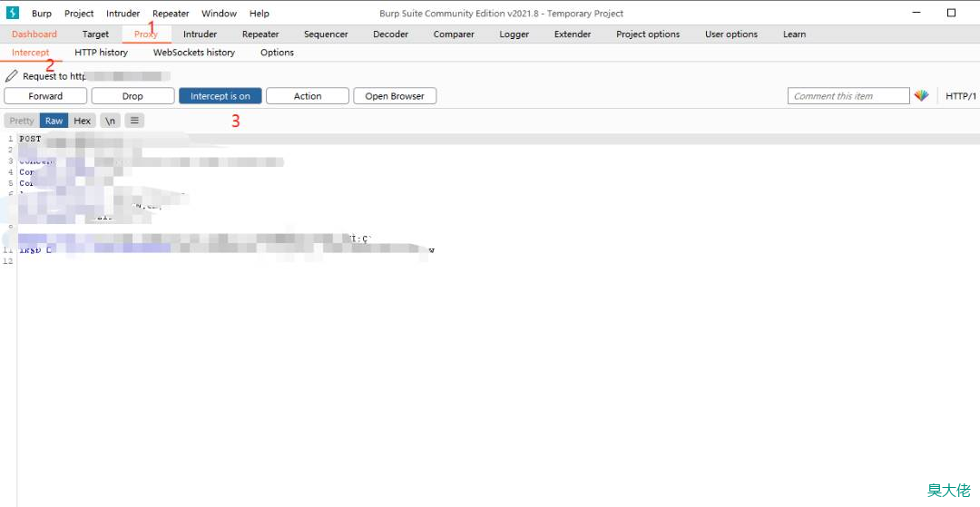Click the pencil edit icon beside Request
This screenshot has width=980, height=507.
[x=11, y=76]
